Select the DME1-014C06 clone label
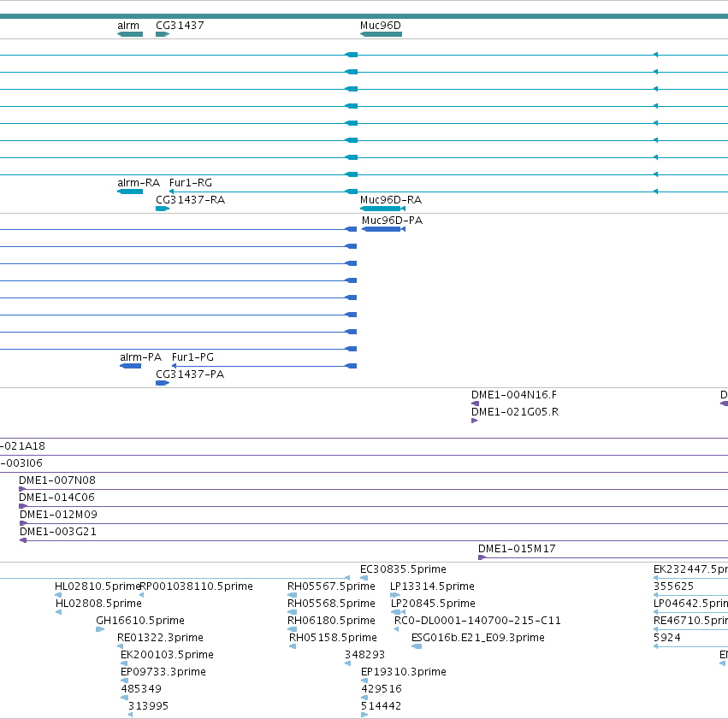 click(56, 498)
